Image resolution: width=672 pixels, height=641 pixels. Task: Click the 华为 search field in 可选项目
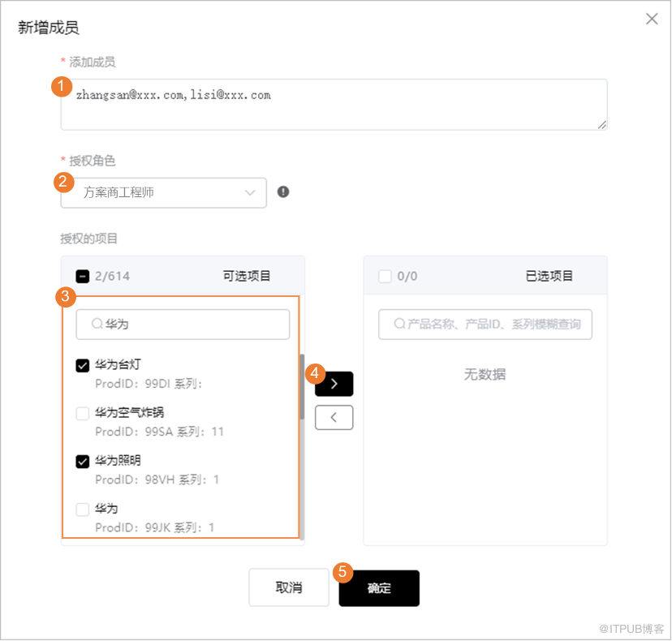[183, 325]
